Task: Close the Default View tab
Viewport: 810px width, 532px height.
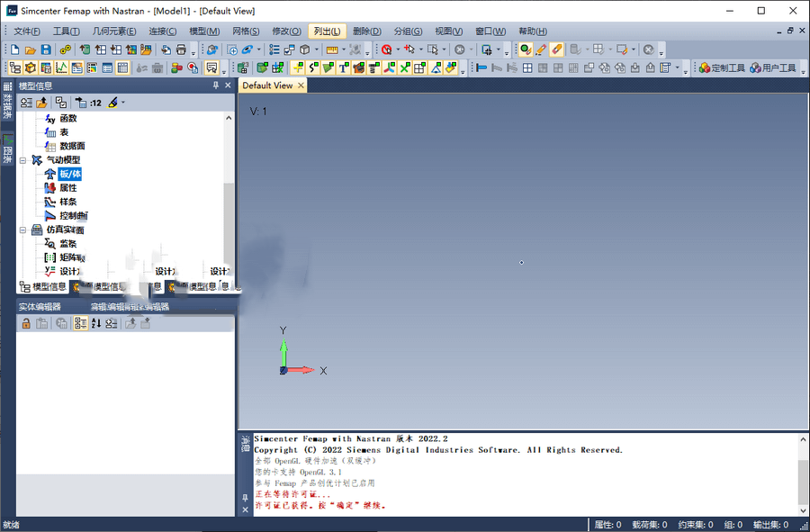Action: click(x=301, y=86)
